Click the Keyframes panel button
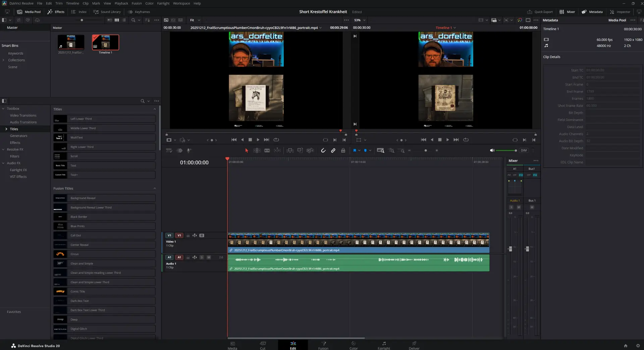 click(x=139, y=12)
